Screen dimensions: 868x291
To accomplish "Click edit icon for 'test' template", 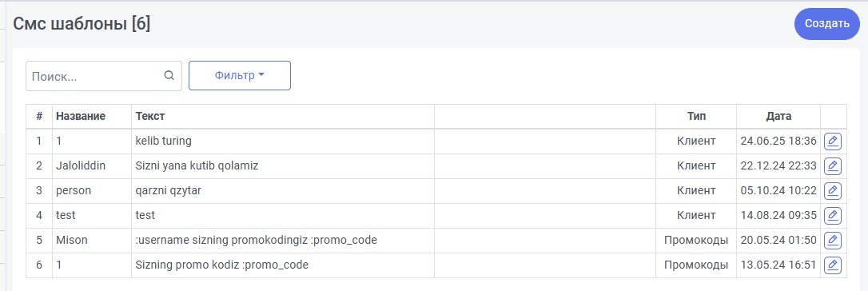I will coord(833,216).
